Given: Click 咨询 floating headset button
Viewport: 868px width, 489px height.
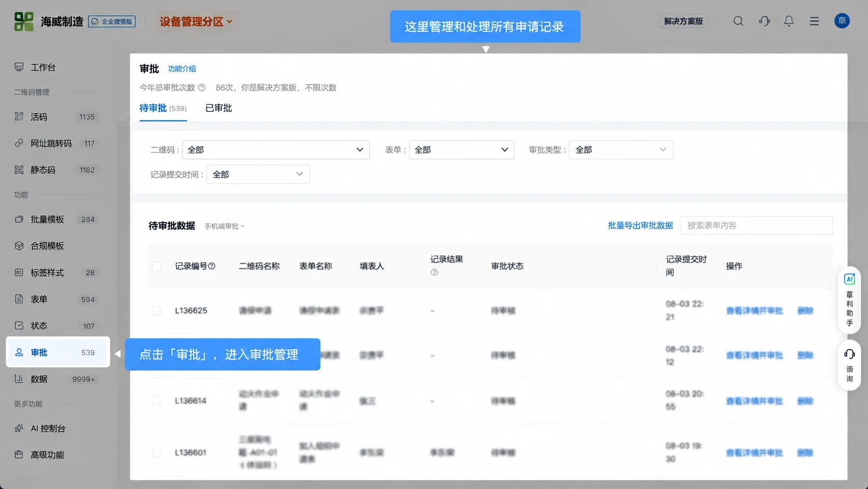Looking at the screenshot, I should point(849,366).
